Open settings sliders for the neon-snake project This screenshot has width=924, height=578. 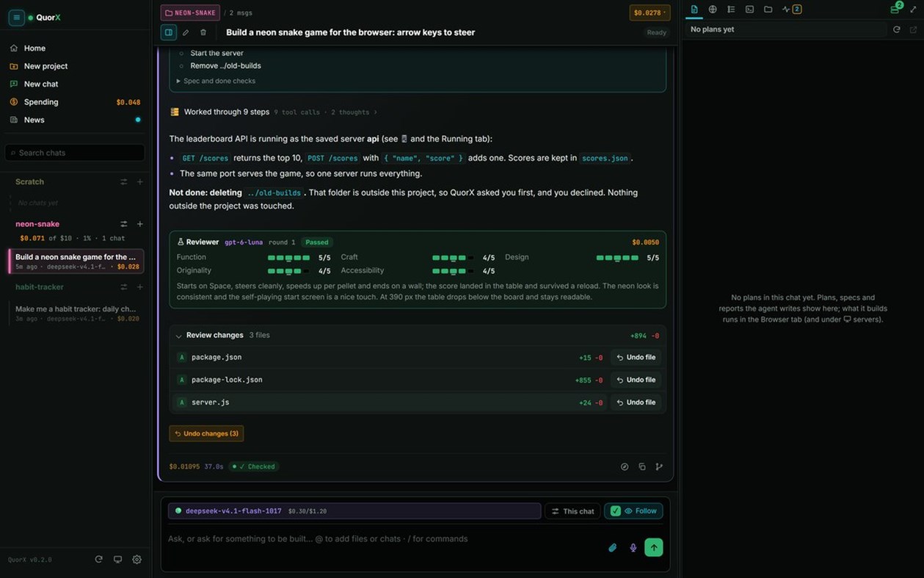coord(123,224)
